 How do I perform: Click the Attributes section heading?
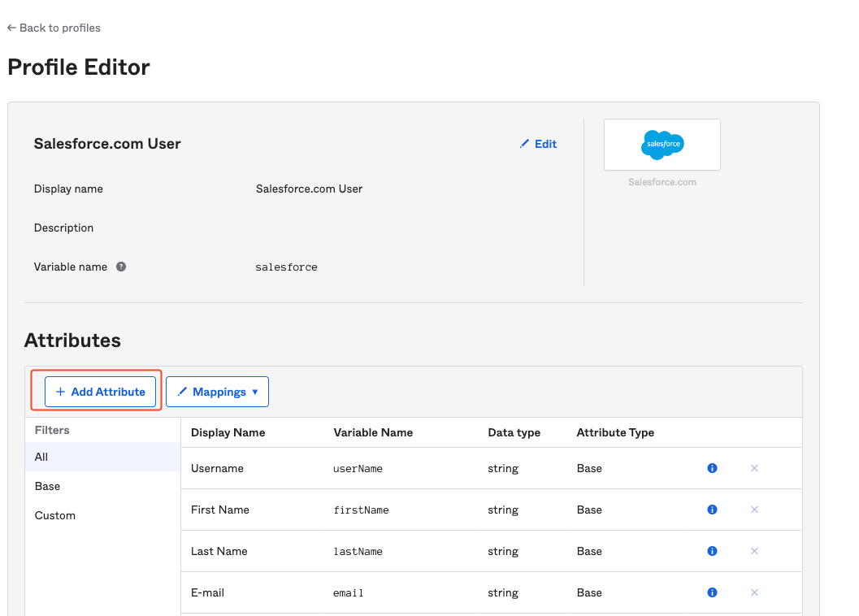[x=72, y=341]
